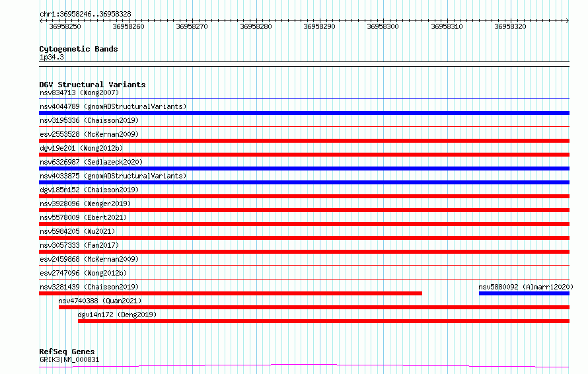Open nsv5578009 (Ebert2021) label
The image size is (588, 374).
pyautogui.click(x=83, y=217)
